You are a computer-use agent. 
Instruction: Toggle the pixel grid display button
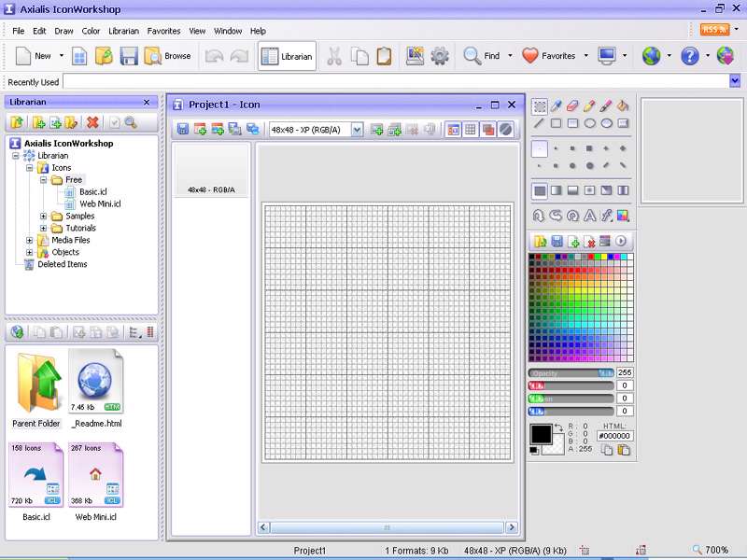[x=471, y=129]
